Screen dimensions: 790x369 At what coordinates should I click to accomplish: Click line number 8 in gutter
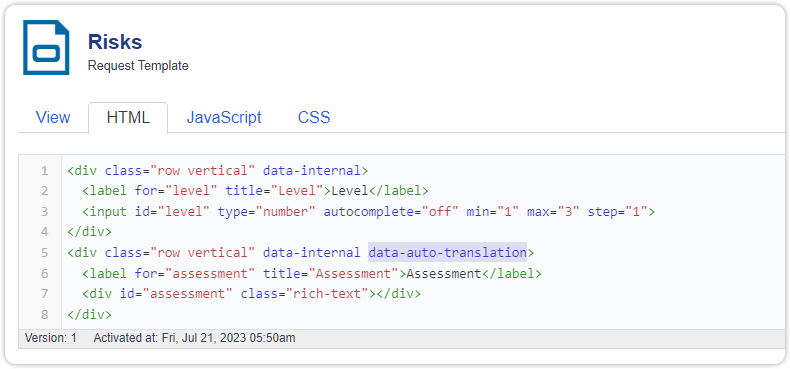click(44, 315)
